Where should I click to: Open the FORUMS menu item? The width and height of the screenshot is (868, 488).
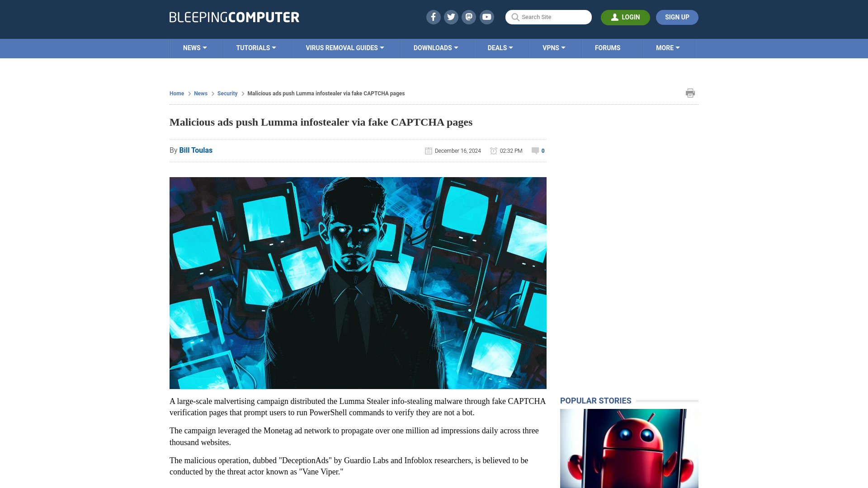608,48
